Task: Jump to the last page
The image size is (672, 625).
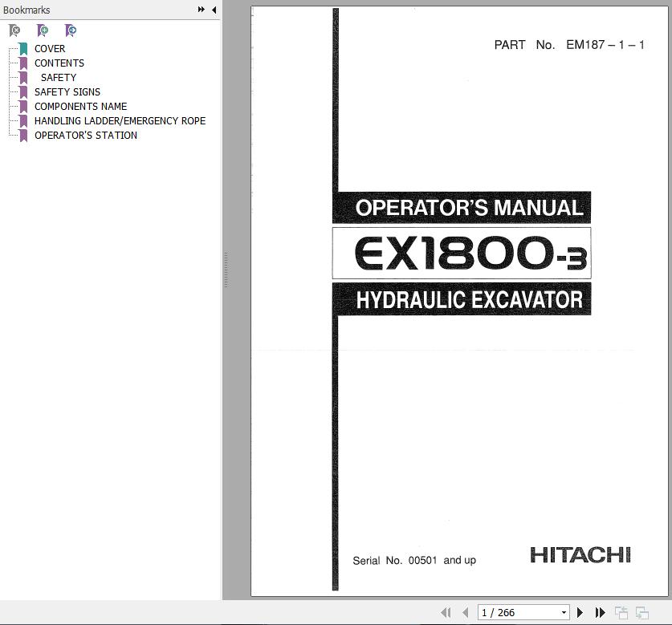Action: pos(600,613)
